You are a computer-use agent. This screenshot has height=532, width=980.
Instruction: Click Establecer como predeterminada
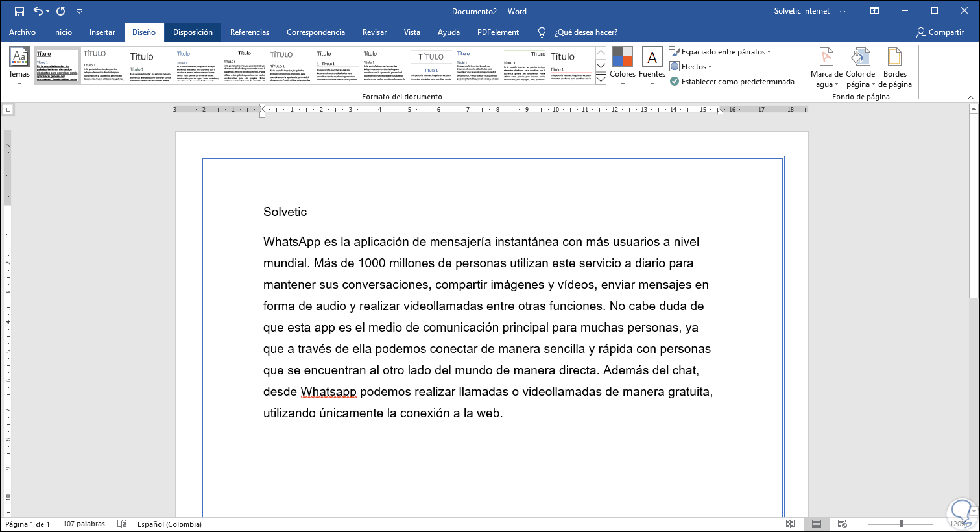coord(732,82)
